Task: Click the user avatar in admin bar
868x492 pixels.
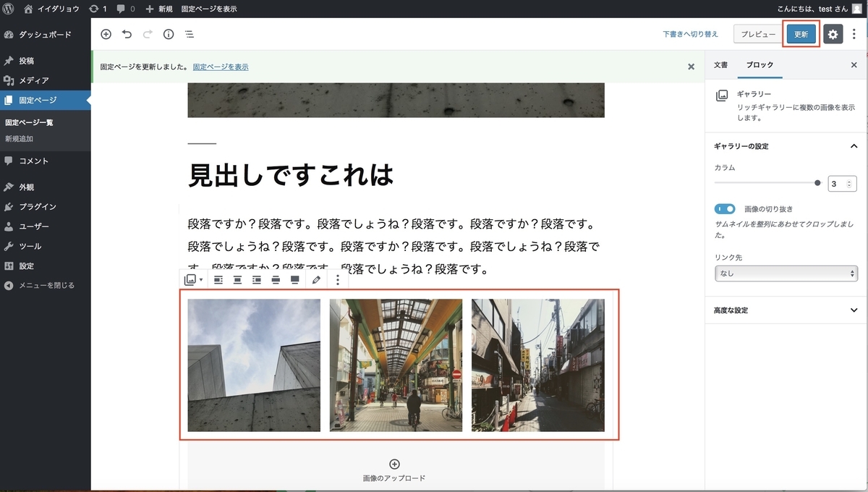Action: point(856,9)
